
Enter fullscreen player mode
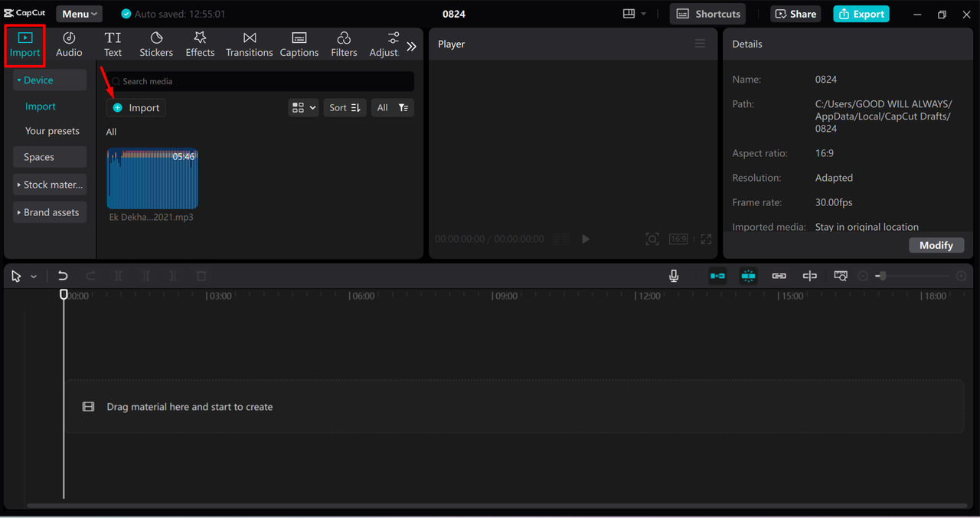[706, 239]
